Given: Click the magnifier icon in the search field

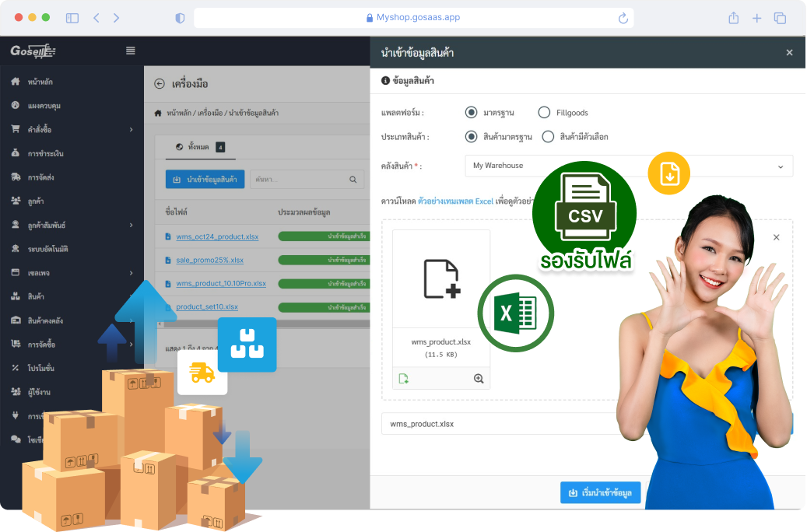Looking at the screenshot, I should point(353,180).
